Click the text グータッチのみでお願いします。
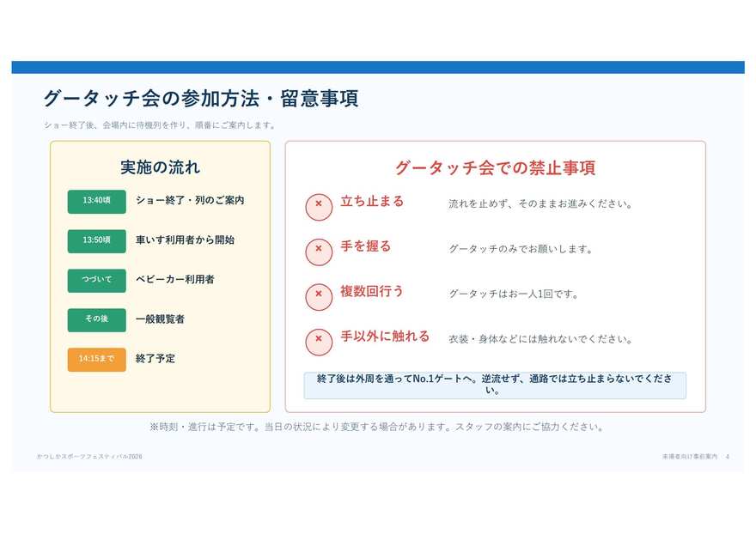Screen dimensions: 756x534 521,249
